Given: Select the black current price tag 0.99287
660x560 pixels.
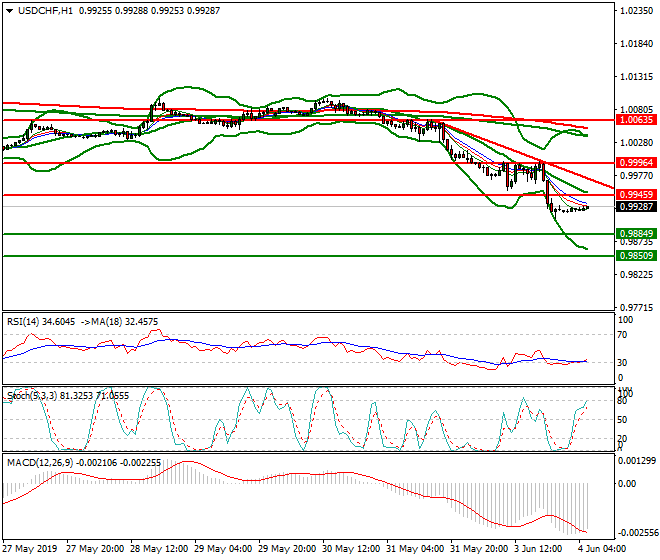Looking at the screenshot, I should (636, 207).
